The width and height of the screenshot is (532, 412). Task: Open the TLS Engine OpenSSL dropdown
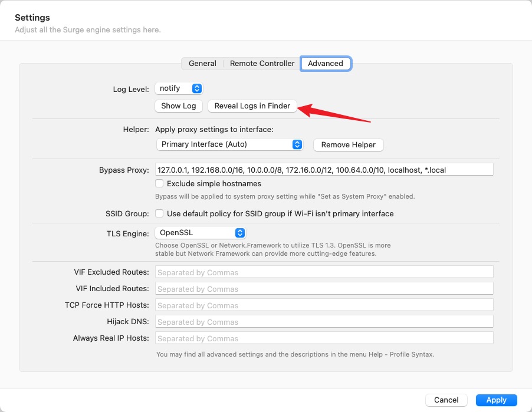tap(200, 233)
